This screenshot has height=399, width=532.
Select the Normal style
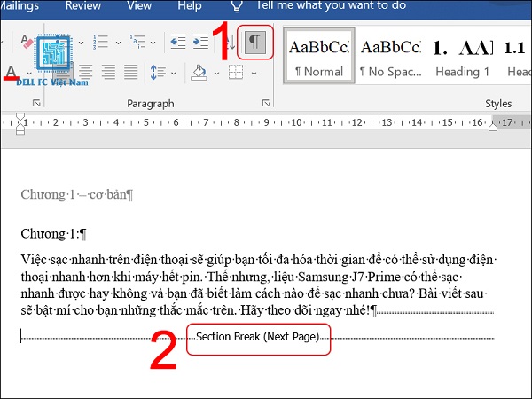pos(319,56)
